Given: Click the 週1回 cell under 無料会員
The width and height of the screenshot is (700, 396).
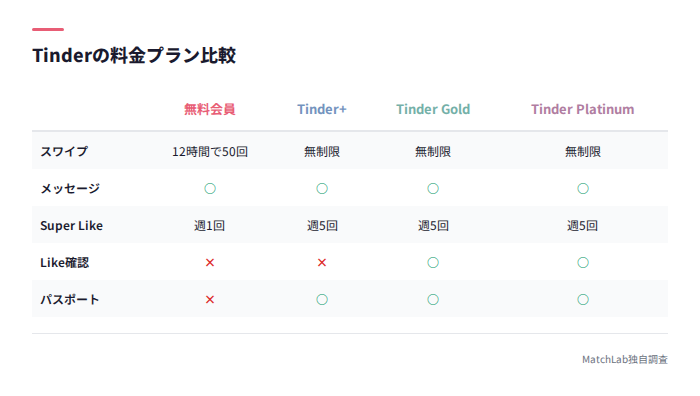Looking at the screenshot, I should [209, 225].
